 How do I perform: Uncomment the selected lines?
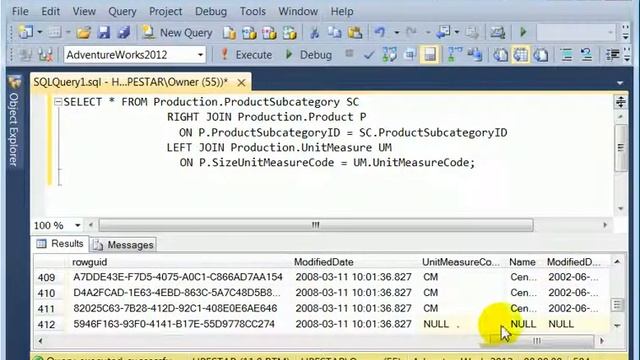pyautogui.click(x=587, y=55)
